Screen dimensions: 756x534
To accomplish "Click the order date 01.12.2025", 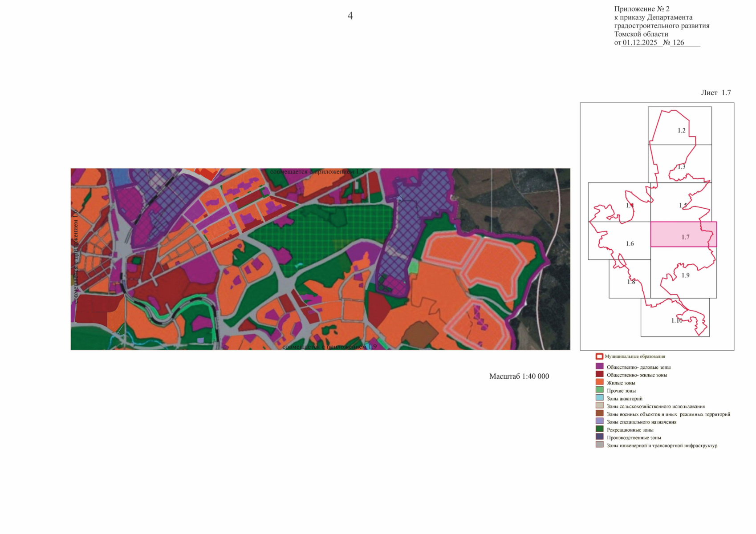I will (x=639, y=43).
